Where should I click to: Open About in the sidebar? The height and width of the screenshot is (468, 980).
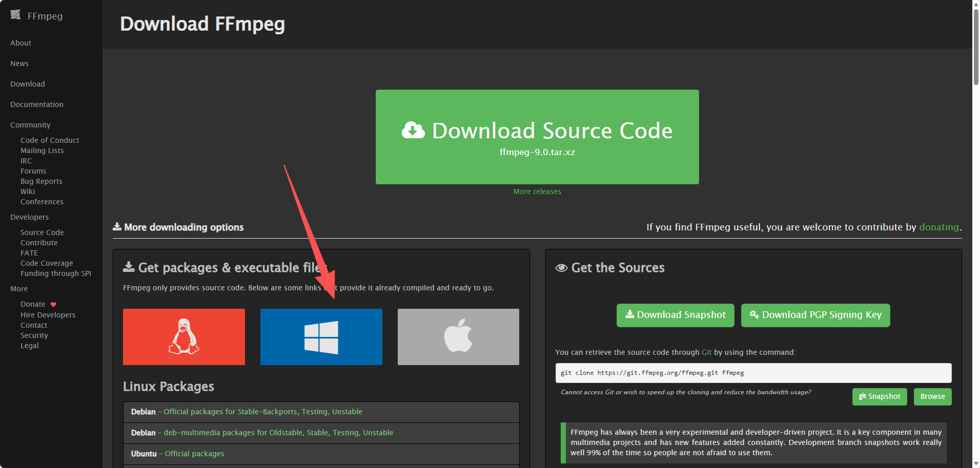[x=21, y=43]
